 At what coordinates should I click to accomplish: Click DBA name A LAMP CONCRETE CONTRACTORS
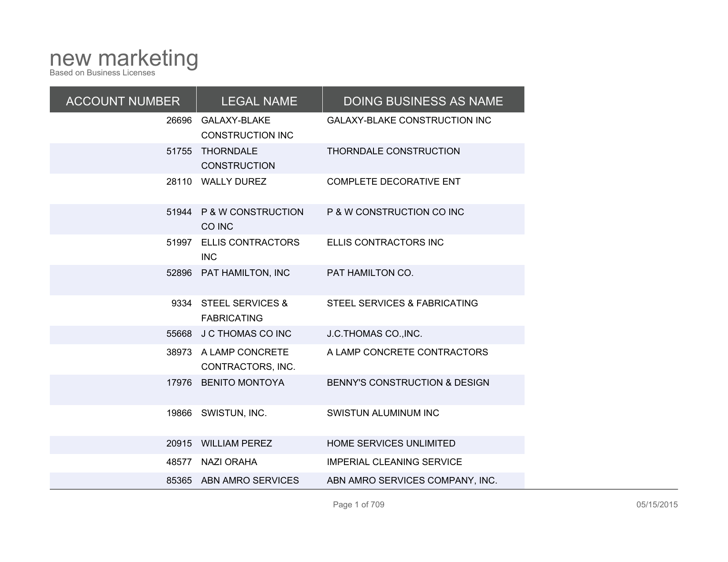(407, 352)
